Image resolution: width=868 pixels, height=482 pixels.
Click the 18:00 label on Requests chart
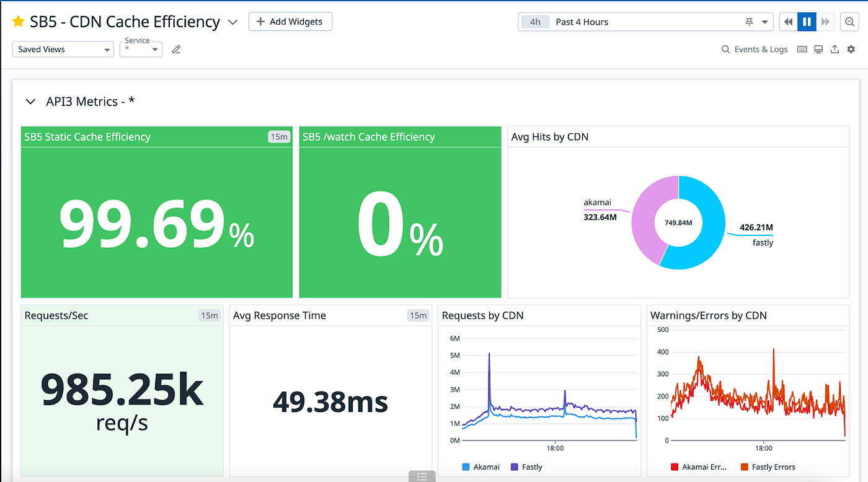click(x=555, y=449)
